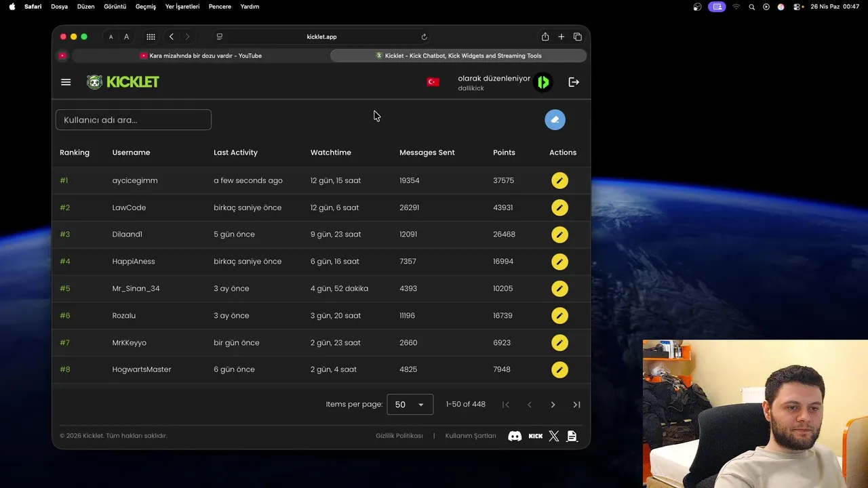
Task: Edit the LawCode row with its pencil icon
Action: (x=559, y=207)
